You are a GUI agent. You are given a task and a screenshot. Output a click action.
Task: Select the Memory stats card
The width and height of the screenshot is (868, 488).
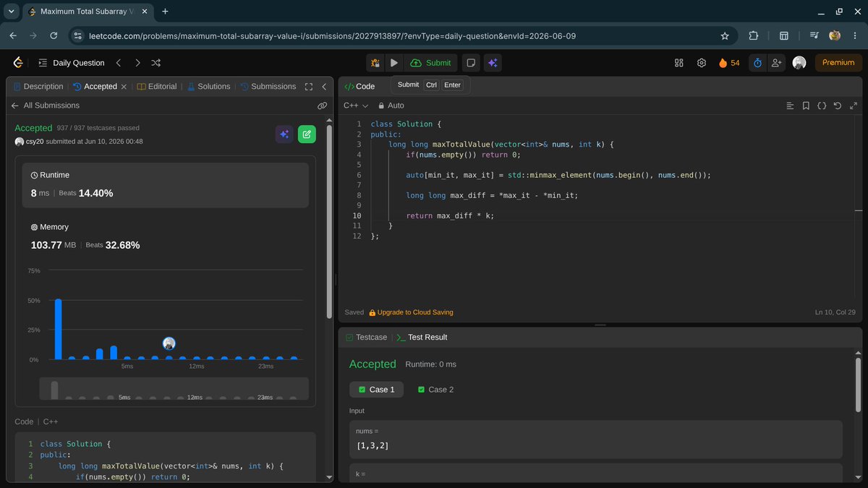(166, 237)
